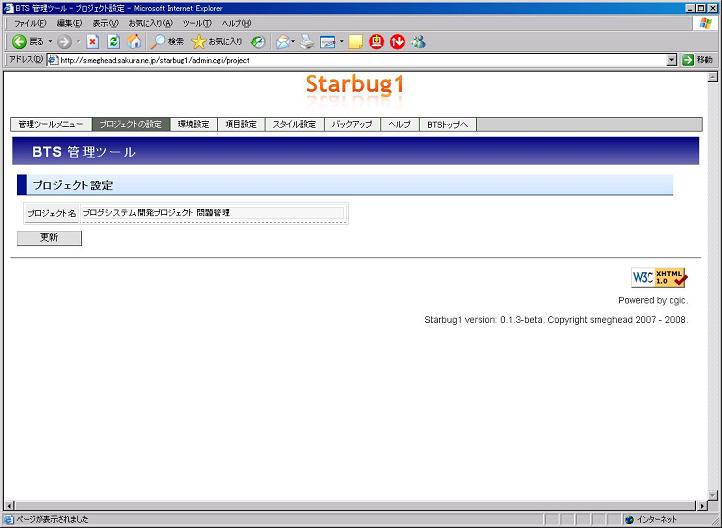Click the Starbug1 logo header
Image resolution: width=722 pixels, height=528 pixels.
click(355, 84)
